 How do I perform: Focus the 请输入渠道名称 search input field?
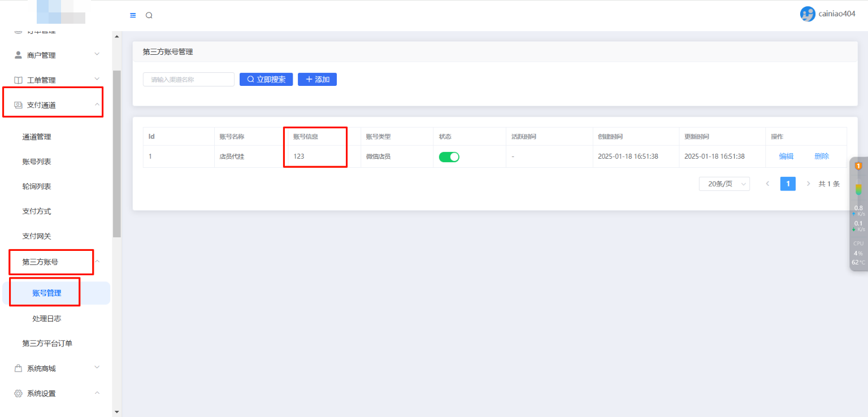point(189,80)
